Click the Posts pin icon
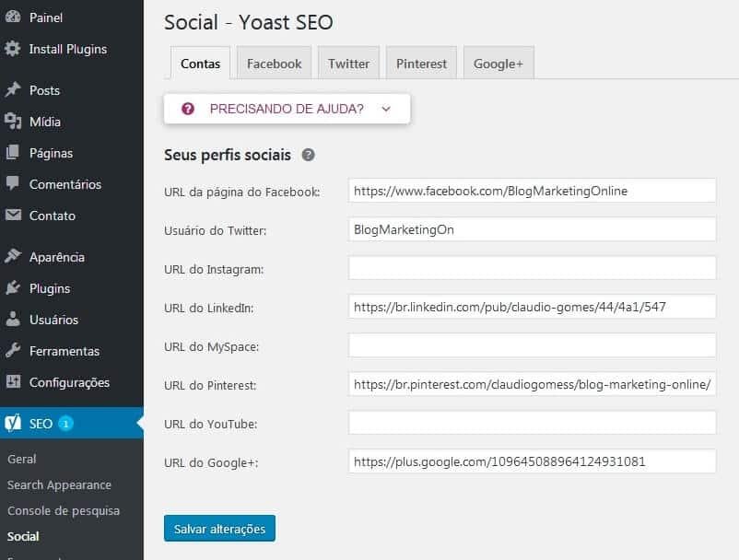Screen dimensions: 739x560 13,89
